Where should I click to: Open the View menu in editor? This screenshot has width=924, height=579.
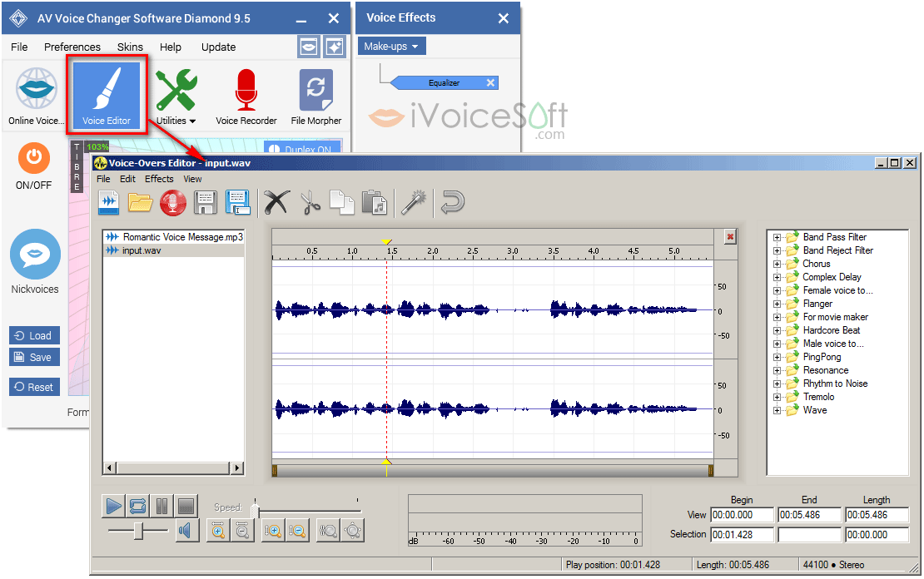click(x=192, y=179)
